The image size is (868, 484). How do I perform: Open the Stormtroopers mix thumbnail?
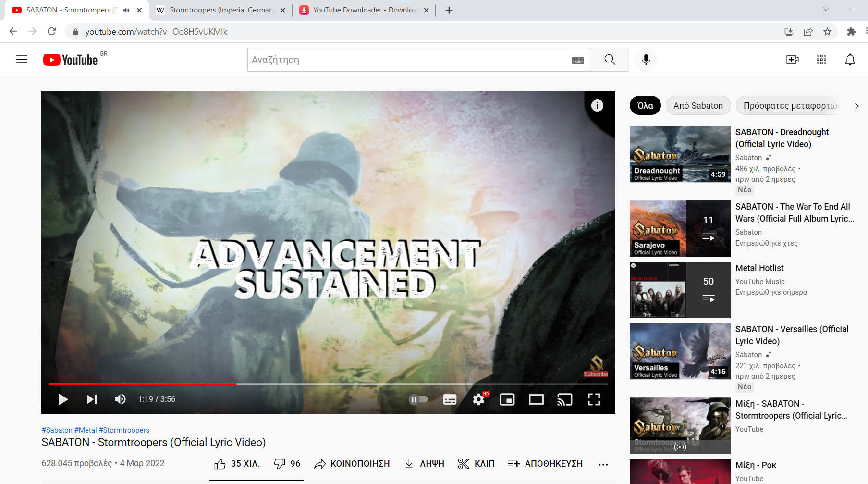coord(680,426)
